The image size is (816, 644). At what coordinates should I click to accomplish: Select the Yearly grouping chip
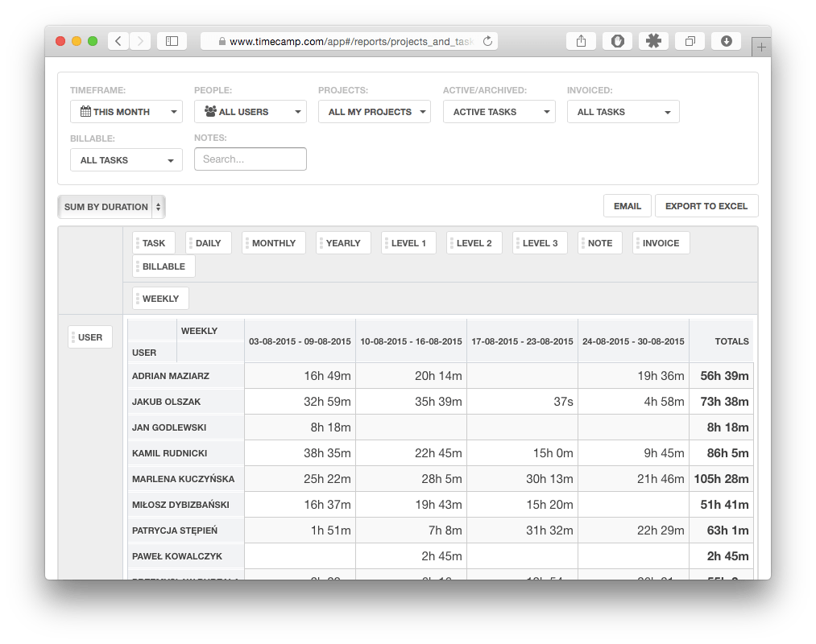coord(343,243)
